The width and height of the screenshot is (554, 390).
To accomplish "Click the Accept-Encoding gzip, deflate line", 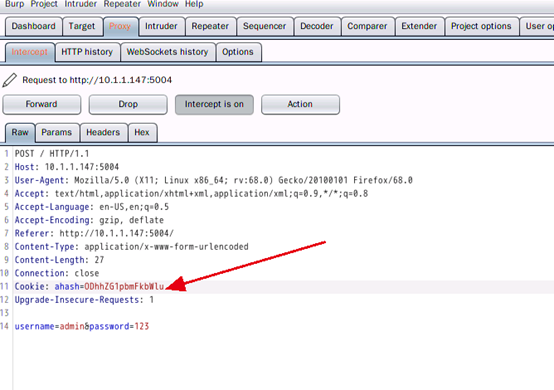I will click(x=89, y=220).
